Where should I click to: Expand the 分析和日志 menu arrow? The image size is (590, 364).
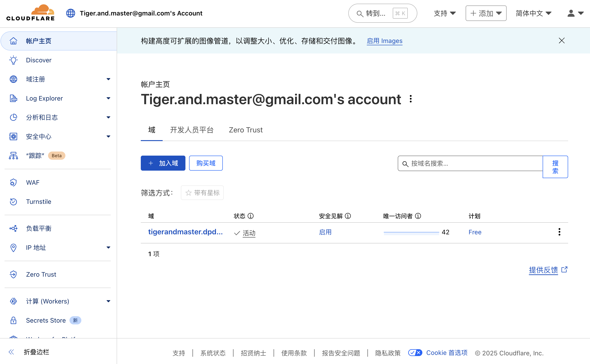tap(108, 117)
